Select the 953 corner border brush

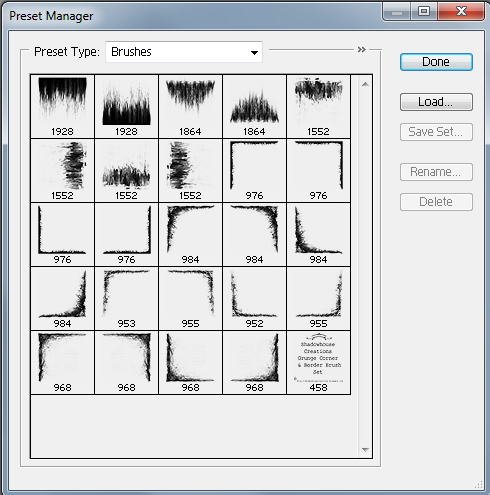click(126, 298)
